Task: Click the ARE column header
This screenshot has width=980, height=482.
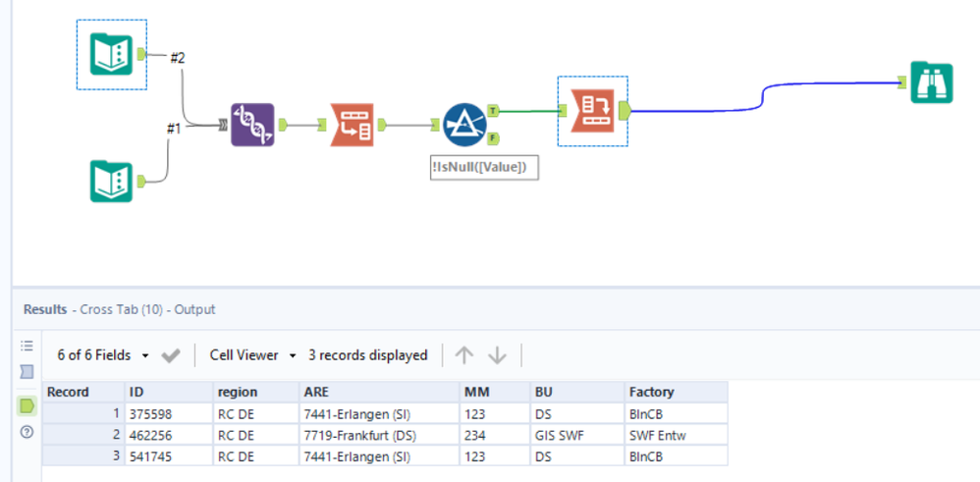Action: pos(379,392)
